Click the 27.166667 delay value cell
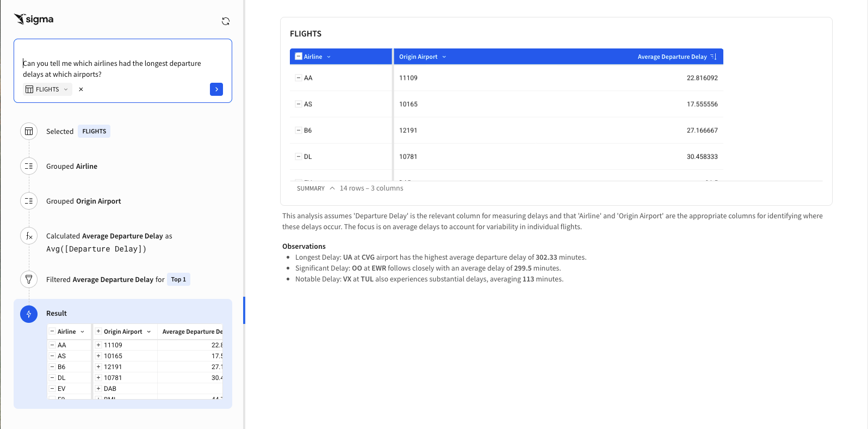 [702, 130]
